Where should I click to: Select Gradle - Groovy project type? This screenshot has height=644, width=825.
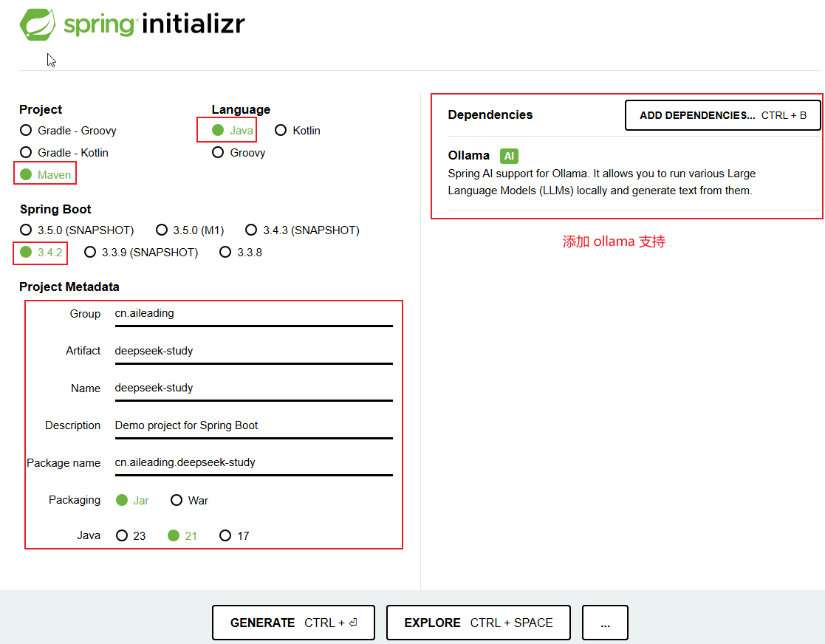click(68, 131)
